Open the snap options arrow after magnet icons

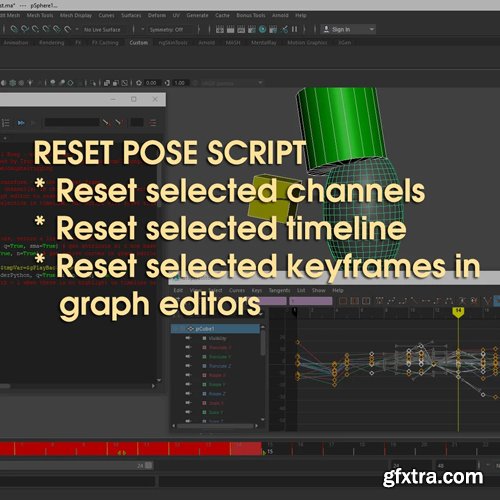[77, 29]
